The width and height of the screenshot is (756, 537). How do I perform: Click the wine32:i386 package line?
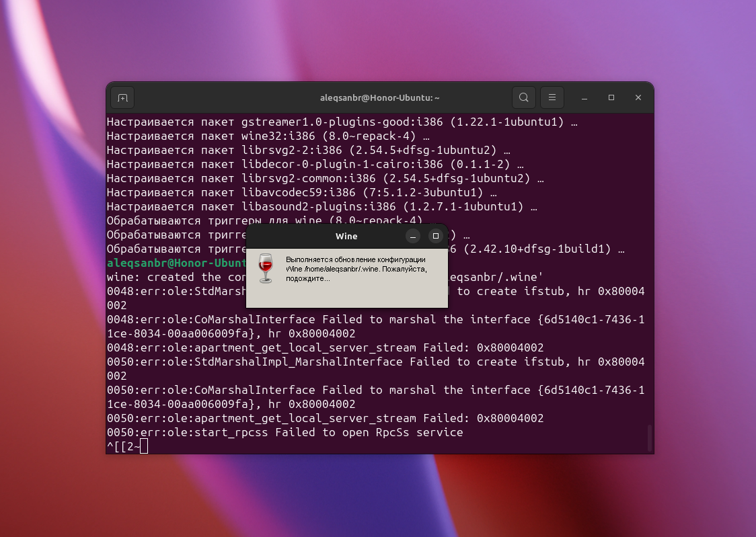(x=268, y=136)
